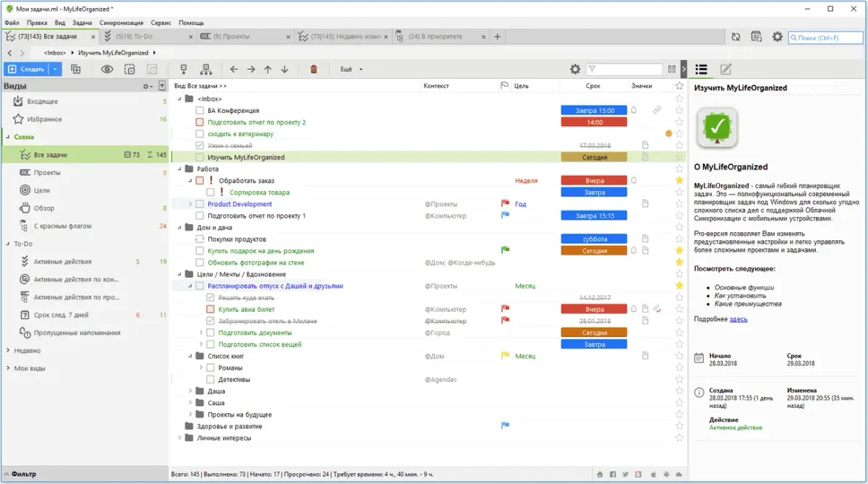Check off the 'сходить к ветеринару' task
The width and height of the screenshot is (868, 484).
(199, 133)
